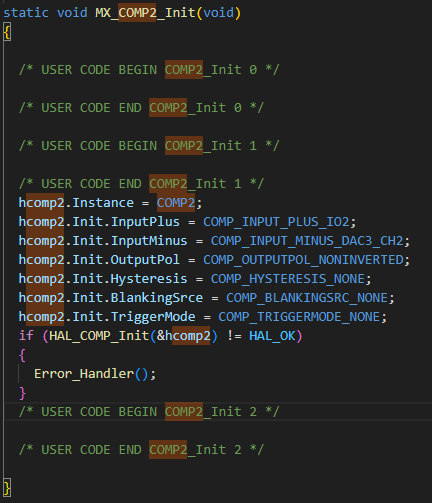Image resolution: width=432 pixels, height=503 pixels.
Task: Click the COMP_HYSTERESIS_NONE constant
Action: (x=288, y=279)
